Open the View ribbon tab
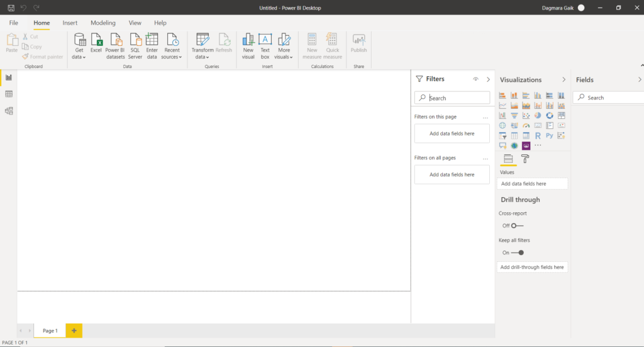 (x=135, y=23)
